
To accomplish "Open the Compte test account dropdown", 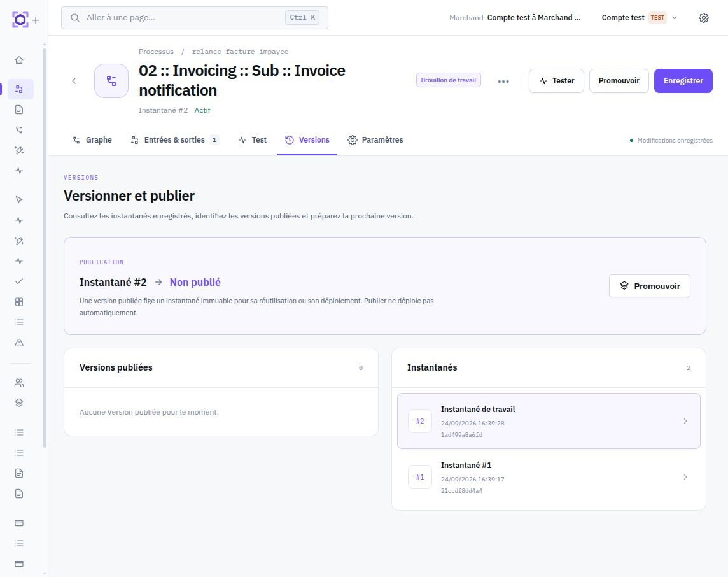I will [640, 18].
